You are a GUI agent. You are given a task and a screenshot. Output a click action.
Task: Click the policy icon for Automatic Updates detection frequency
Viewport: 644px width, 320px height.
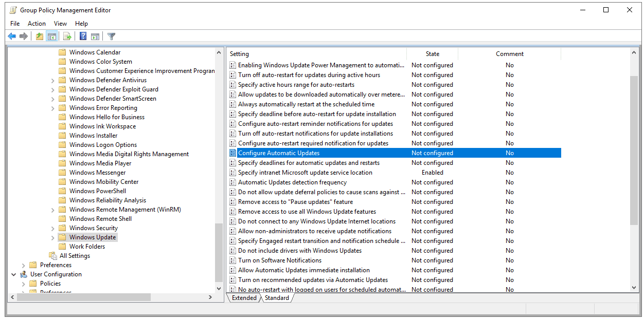click(233, 182)
